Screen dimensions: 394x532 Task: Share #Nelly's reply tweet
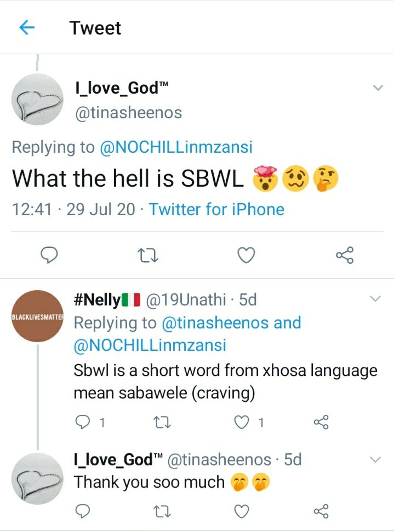coord(321,423)
